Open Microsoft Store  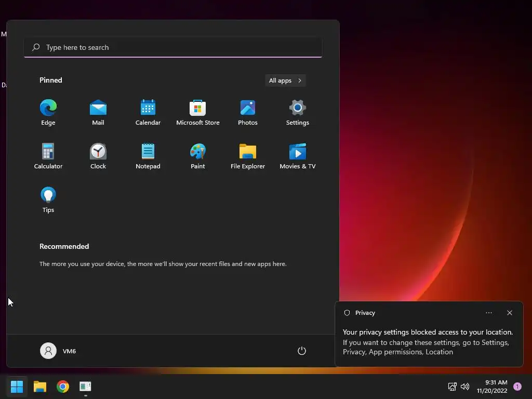click(x=198, y=113)
